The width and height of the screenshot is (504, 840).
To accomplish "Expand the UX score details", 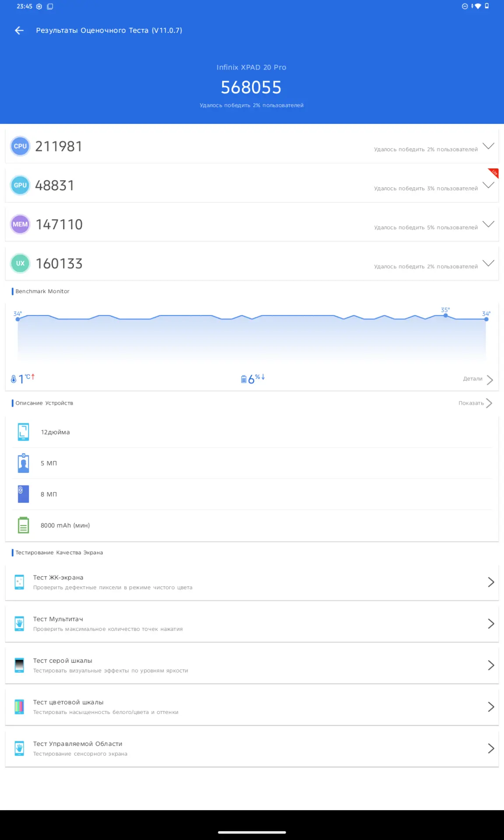I will (488, 263).
